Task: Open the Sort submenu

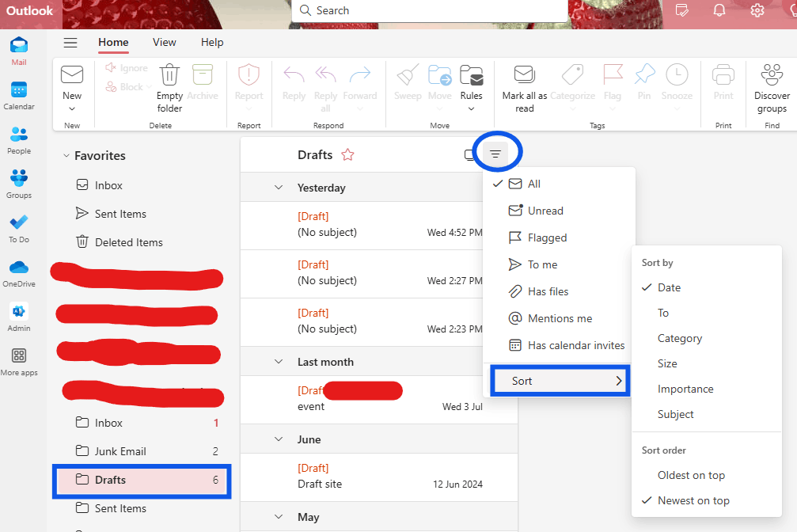Action: click(x=560, y=381)
